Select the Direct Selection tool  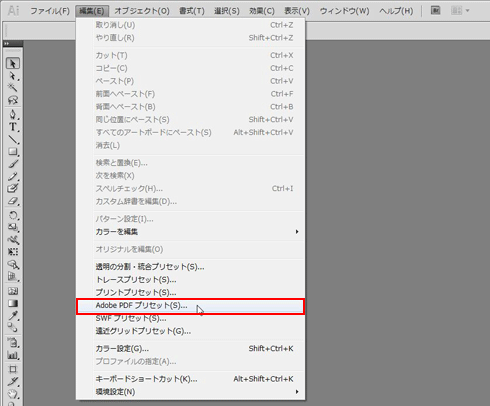coord(13,76)
